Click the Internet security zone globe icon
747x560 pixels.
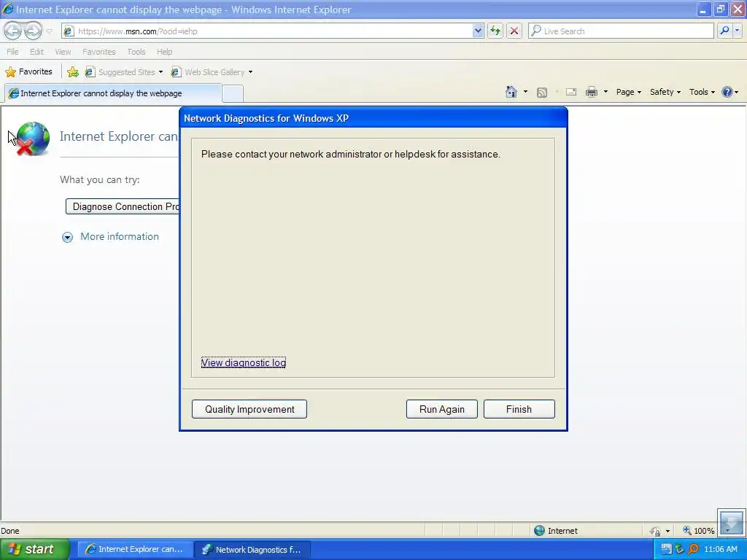(539, 531)
